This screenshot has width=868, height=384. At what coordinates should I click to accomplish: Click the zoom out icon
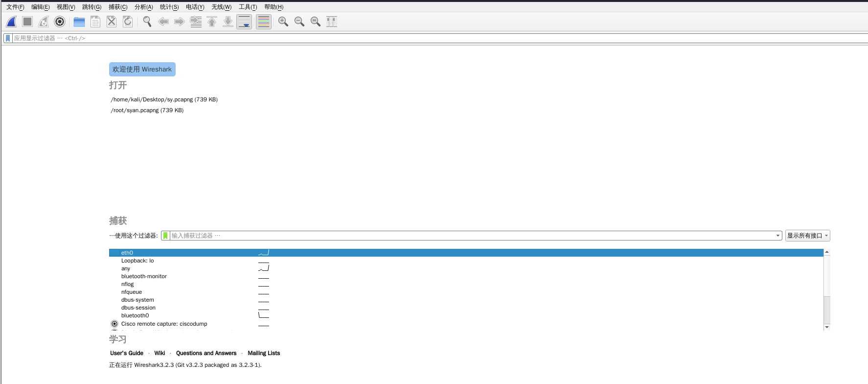pos(299,22)
